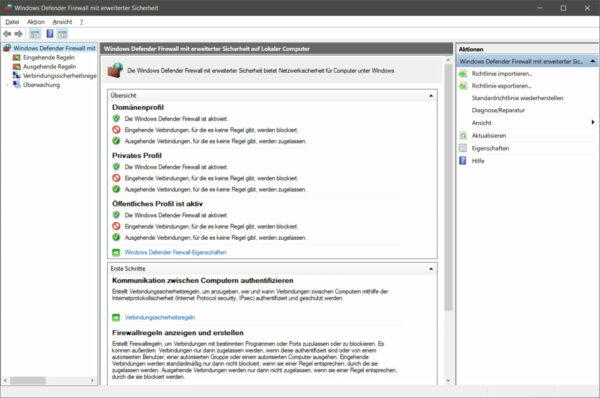Open Help via blue question-mark toolbar icon

[x=50, y=34]
